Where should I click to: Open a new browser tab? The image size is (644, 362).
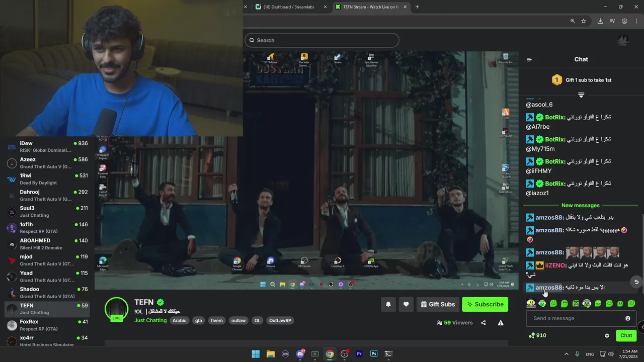tap(417, 7)
